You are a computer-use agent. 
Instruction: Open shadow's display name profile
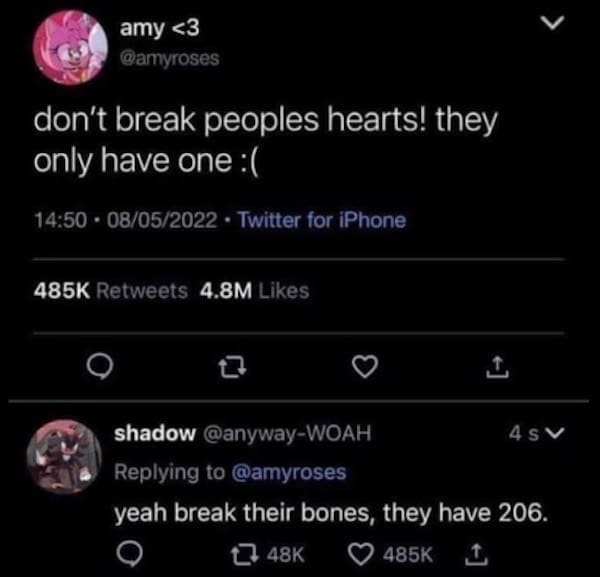click(155, 433)
